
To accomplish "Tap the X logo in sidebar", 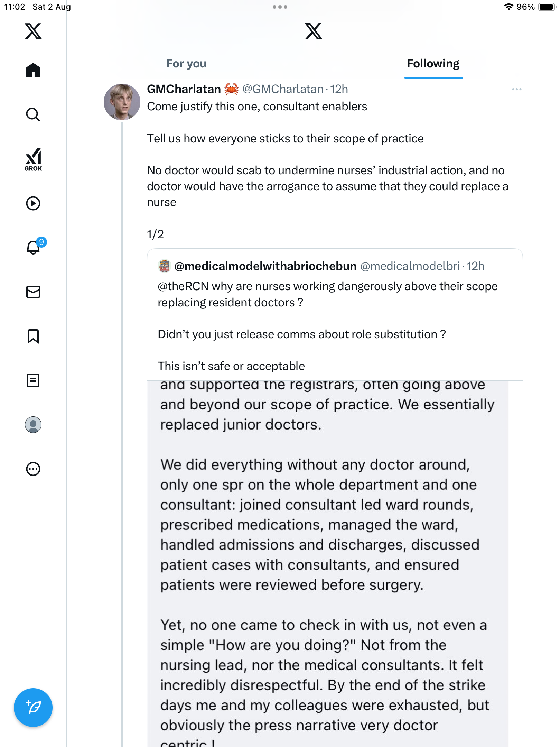I will pyautogui.click(x=33, y=31).
